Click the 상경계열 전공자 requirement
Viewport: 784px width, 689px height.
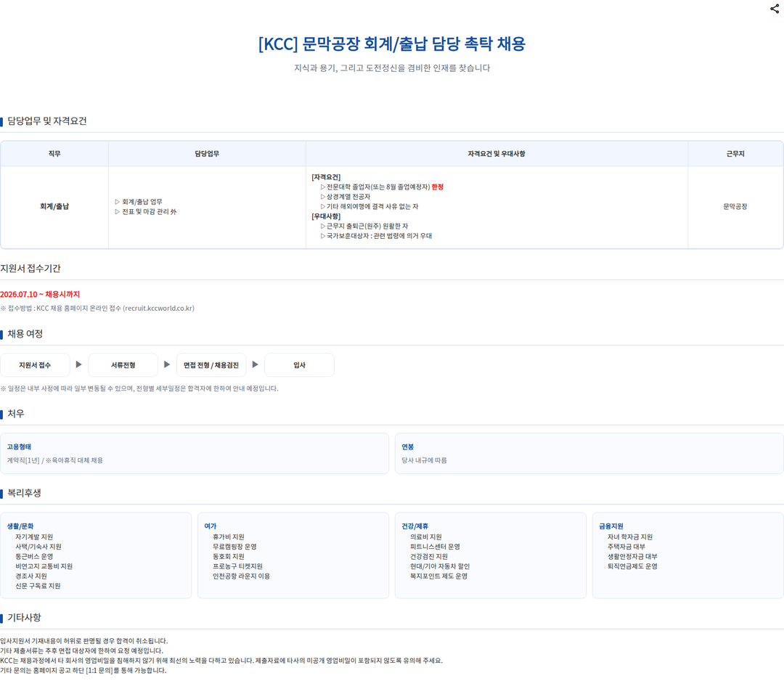click(345, 197)
